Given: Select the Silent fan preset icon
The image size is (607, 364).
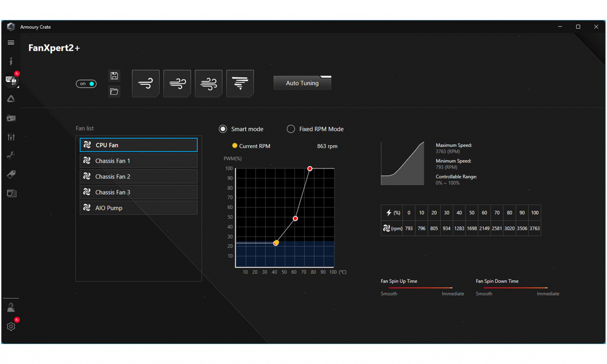Looking at the screenshot, I should pos(146,83).
